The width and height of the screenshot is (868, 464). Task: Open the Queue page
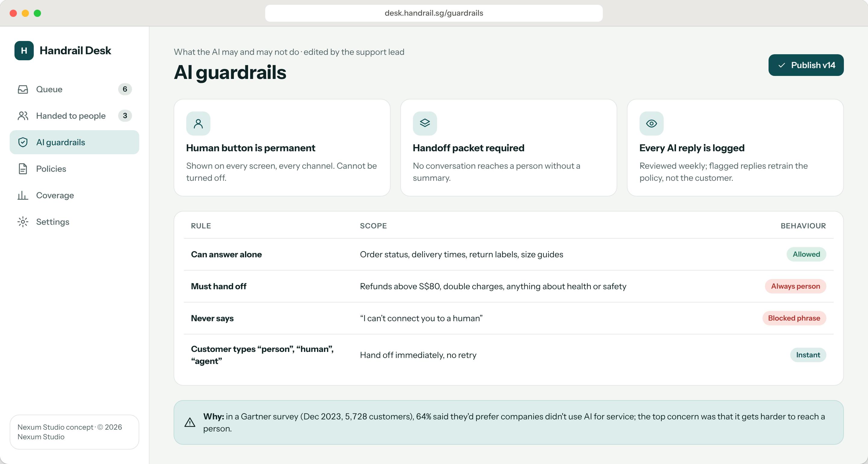tap(74, 89)
